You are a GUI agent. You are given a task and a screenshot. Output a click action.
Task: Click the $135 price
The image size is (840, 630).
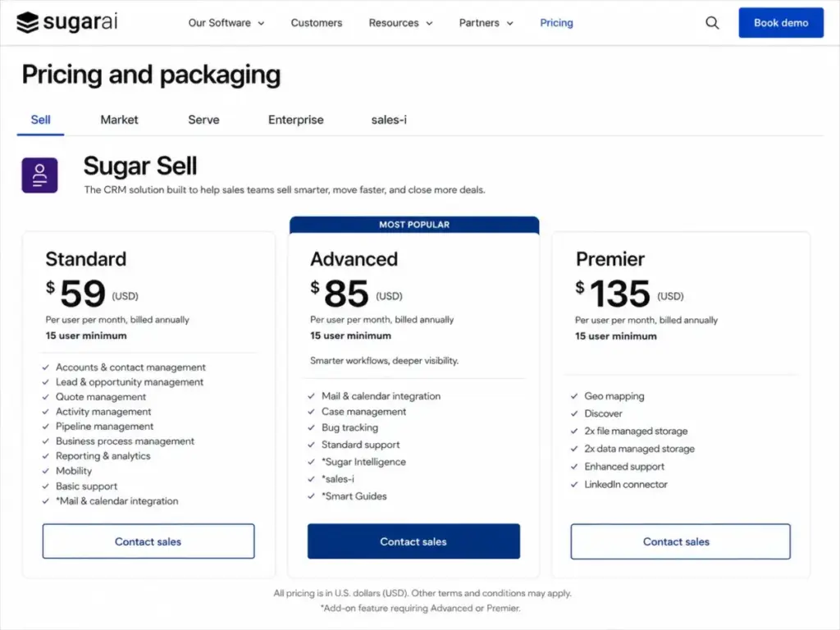point(613,293)
